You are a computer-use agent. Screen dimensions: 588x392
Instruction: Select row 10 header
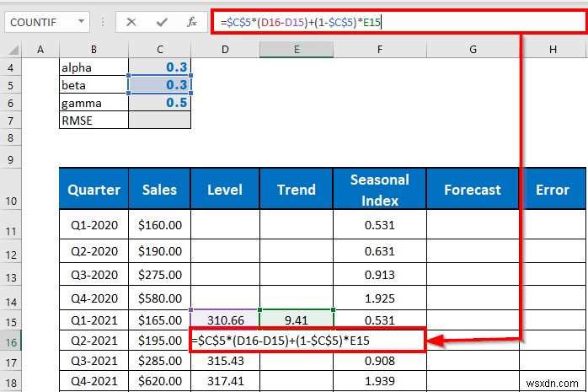tap(10, 189)
